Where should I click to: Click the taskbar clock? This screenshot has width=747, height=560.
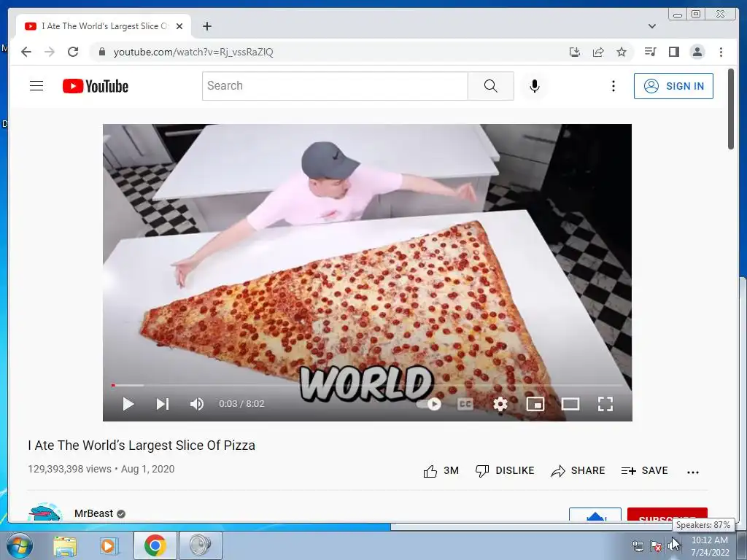tap(710, 546)
